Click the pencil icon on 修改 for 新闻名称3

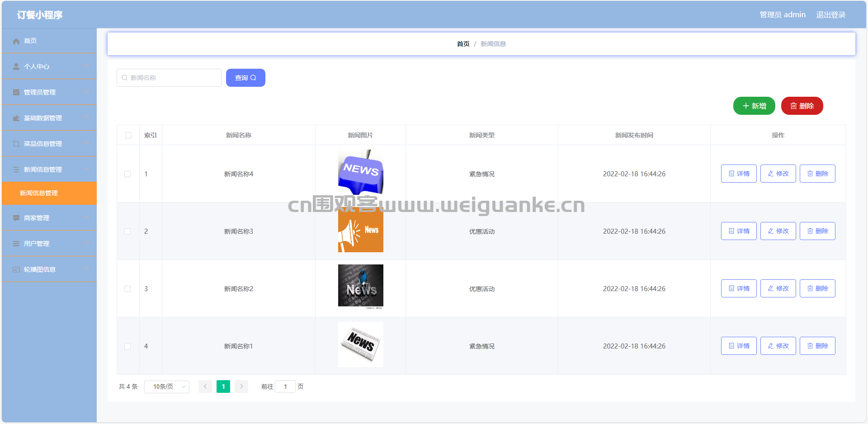[x=771, y=231]
